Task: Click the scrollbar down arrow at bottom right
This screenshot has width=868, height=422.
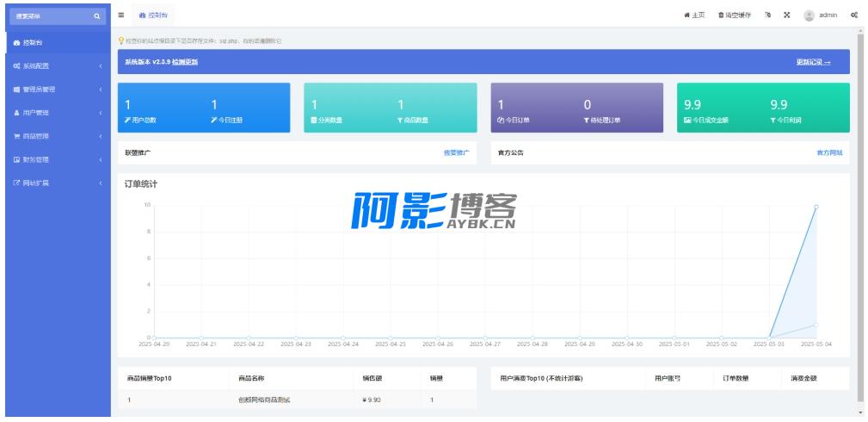Action: click(859, 413)
